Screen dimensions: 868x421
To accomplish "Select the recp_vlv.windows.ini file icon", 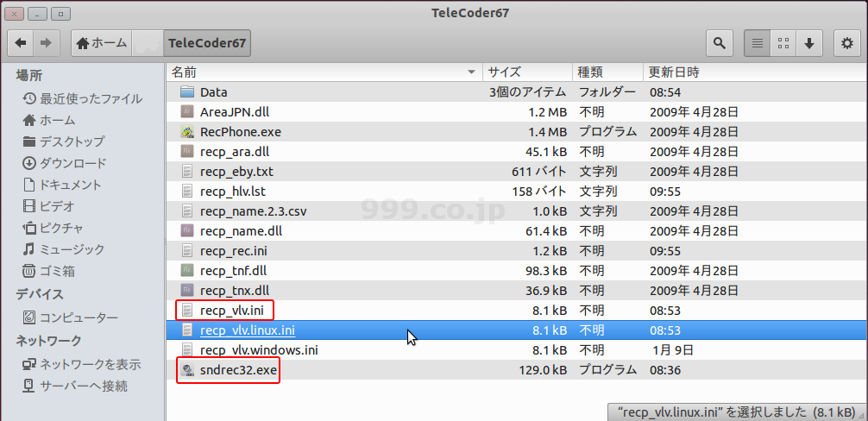I will pos(187,349).
